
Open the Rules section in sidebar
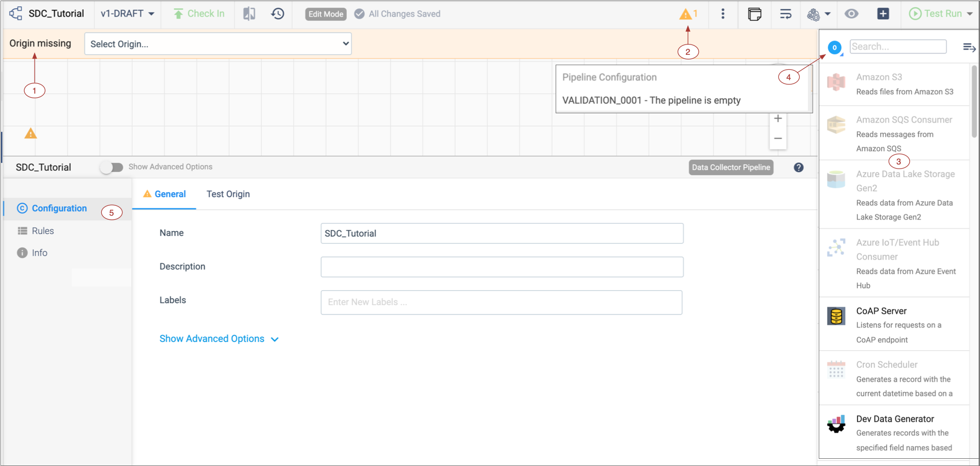(x=42, y=231)
